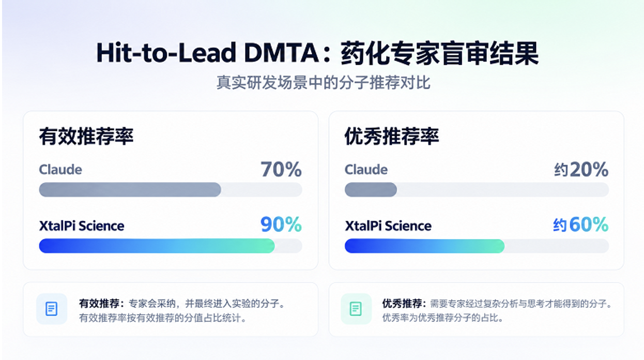This screenshot has width=644, height=360.
Task: Click the 90% value label
Action: pyautogui.click(x=281, y=224)
